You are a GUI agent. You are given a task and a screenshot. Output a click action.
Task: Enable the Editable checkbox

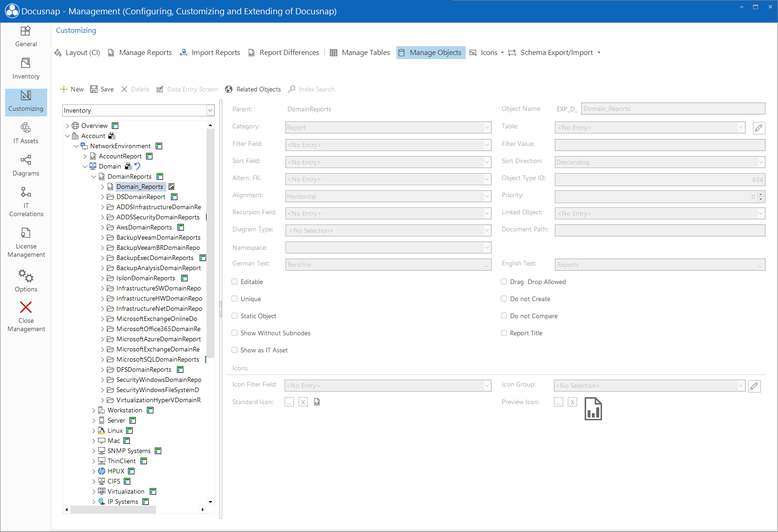tap(235, 282)
